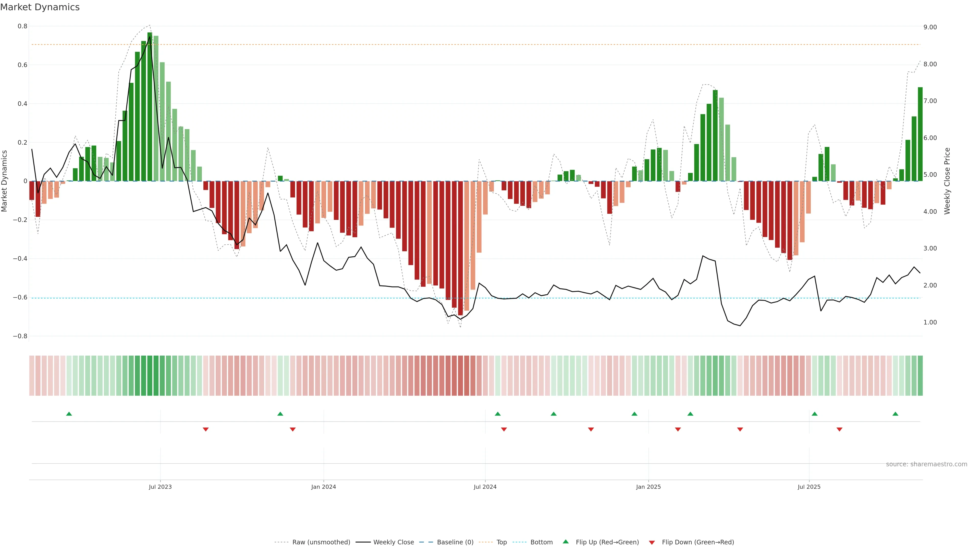
Task: Click the Flip Up marker just after Jul 2025
Action: pos(815,414)
